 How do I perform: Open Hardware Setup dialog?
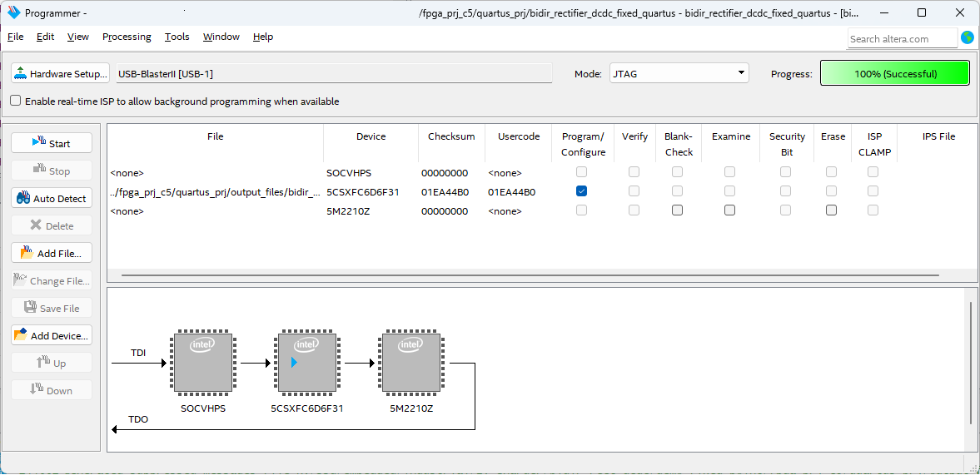[61, 73]
